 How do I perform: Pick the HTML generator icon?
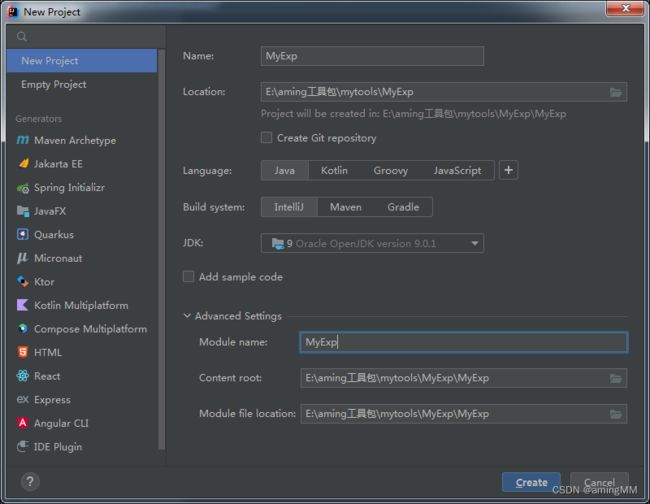(x=23, y=352)
